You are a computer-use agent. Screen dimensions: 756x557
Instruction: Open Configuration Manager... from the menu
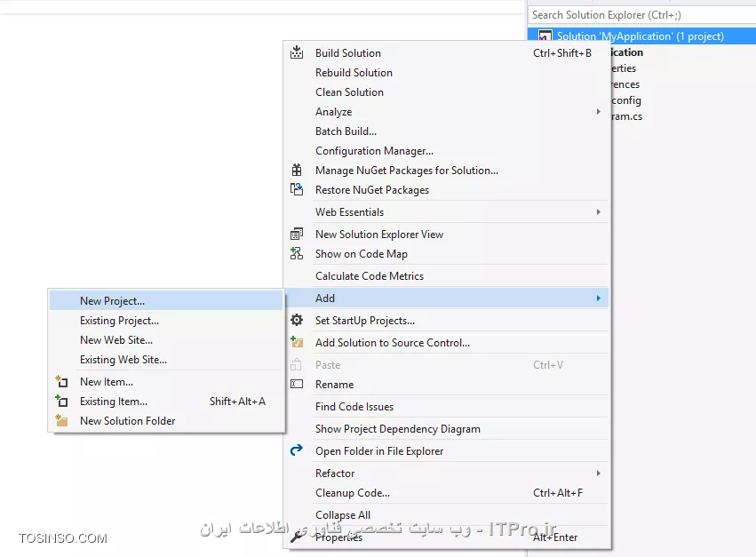[x=374, y=151]
